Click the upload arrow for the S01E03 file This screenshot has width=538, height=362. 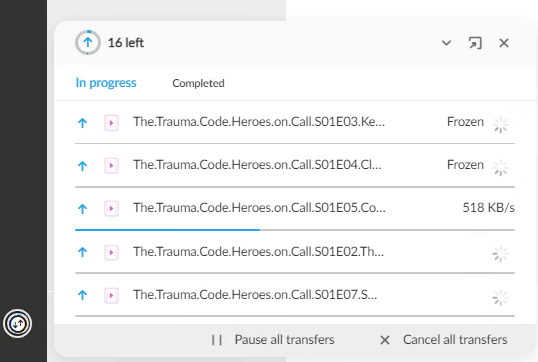point(82,122)
